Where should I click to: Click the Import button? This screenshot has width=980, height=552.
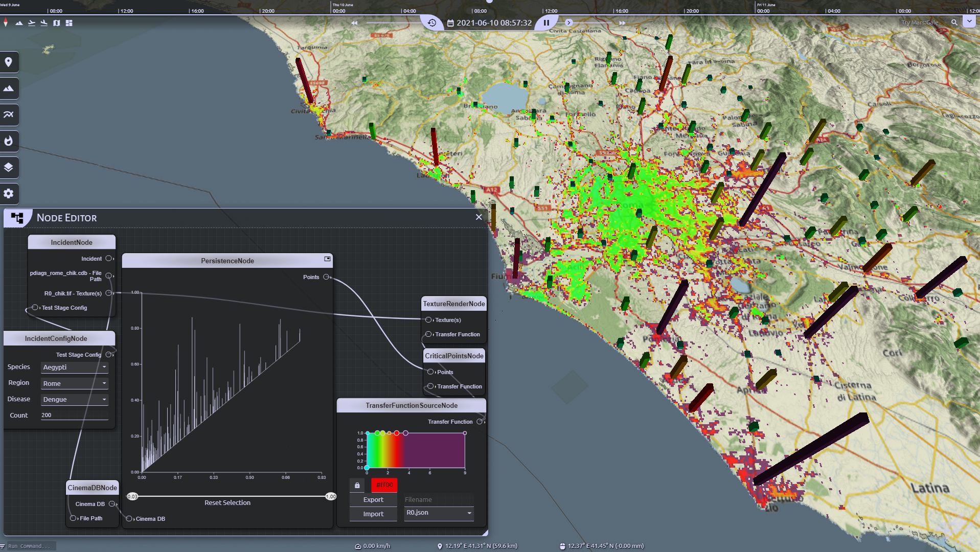pyautogui.click(x=373, y=514)
